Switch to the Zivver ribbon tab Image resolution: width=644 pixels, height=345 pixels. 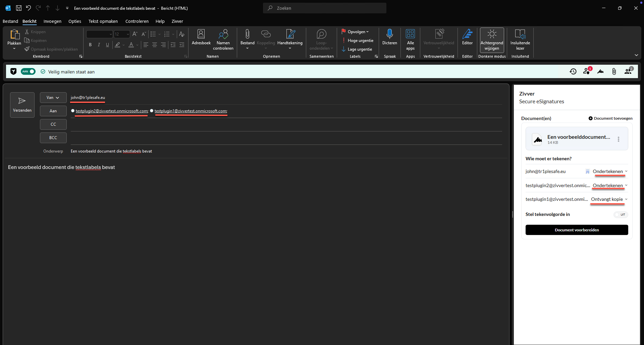[x=177, y=21]
